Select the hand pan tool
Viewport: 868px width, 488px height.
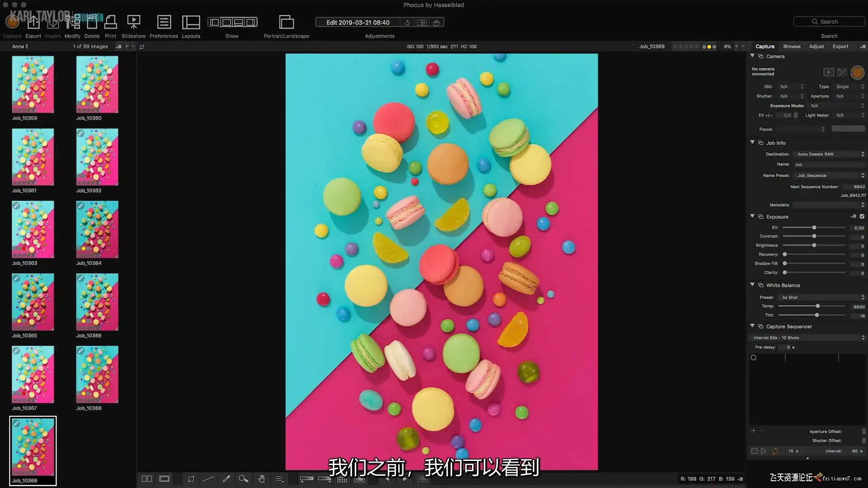pos(261,479)
